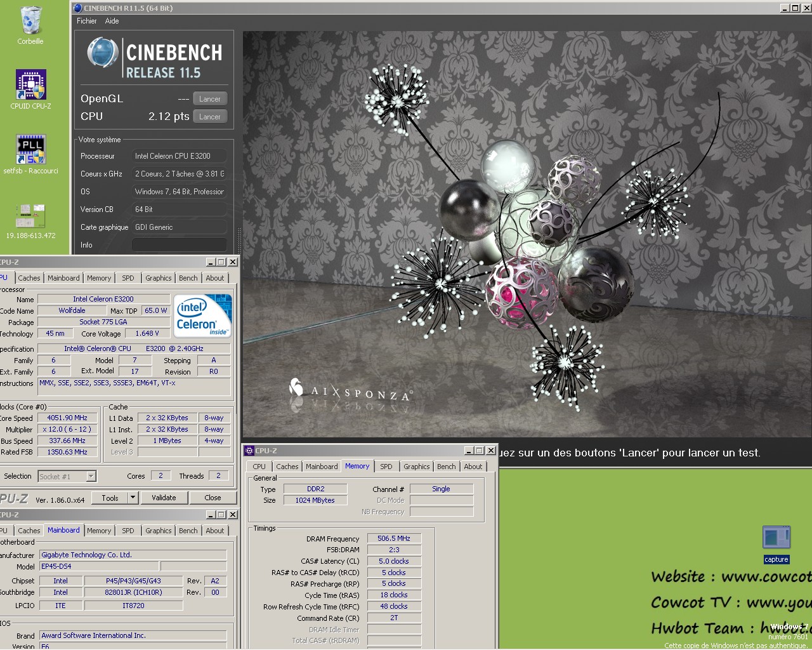The width and height of the screenshot is (812, 650).
Task: Maximize the Cinebench window
Action: click(x=795, y=8)
